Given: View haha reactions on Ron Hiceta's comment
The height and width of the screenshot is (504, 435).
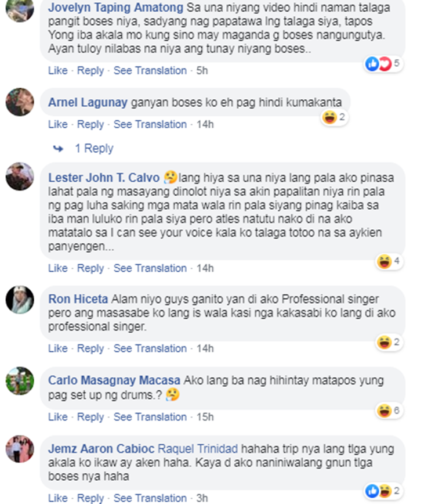Looking at the screenshot, I should (x=389, y=343).
